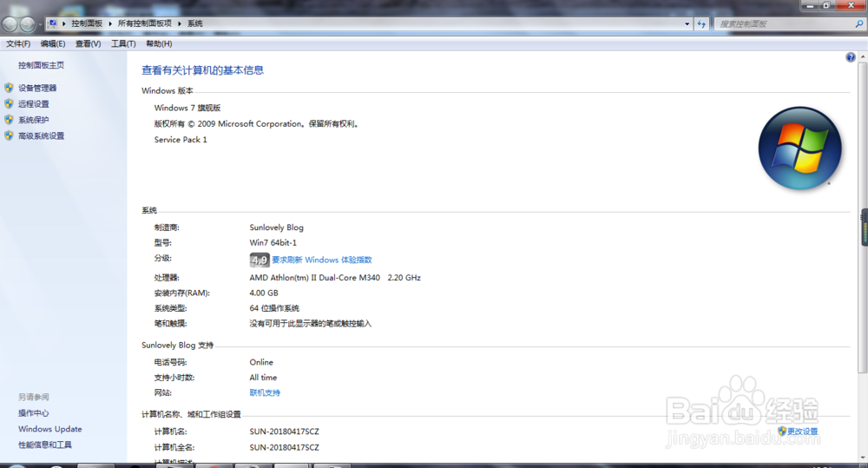Click the manufacturer value Sunlovely Blog
This screenshot has height=468, width=868.
(x=276, y=227)
